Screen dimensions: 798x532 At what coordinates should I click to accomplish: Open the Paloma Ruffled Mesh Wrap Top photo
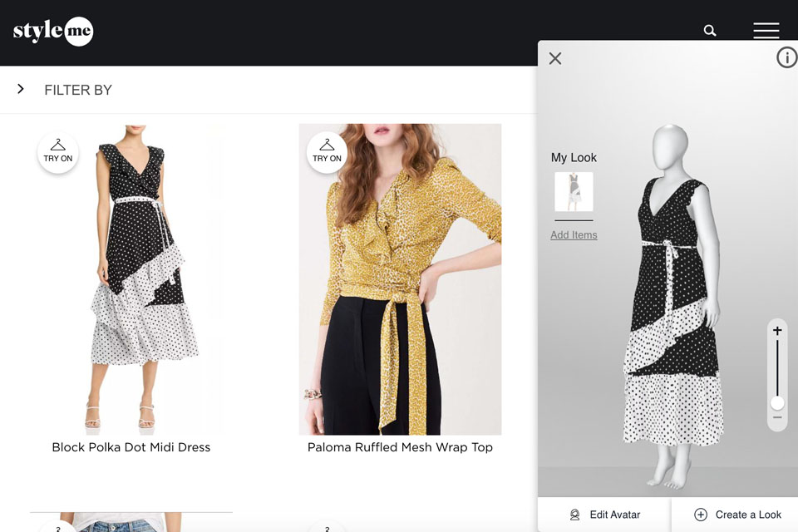click(400, 279)
